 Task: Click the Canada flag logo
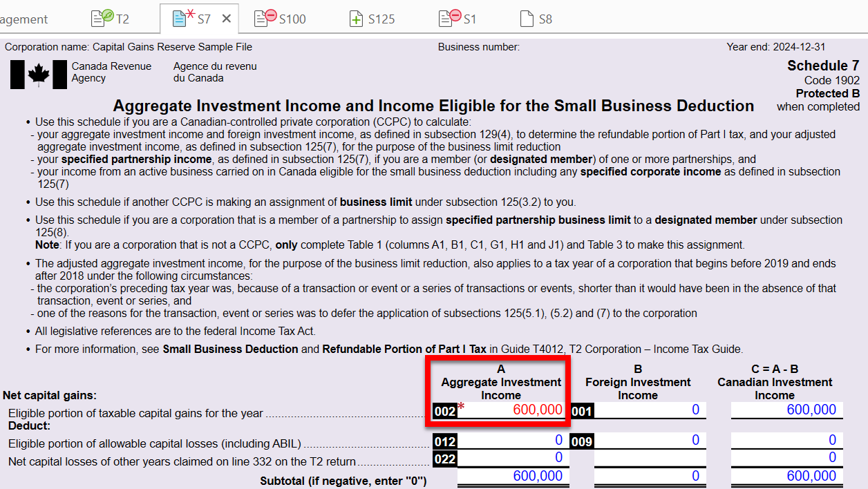[x=39, y=75]
